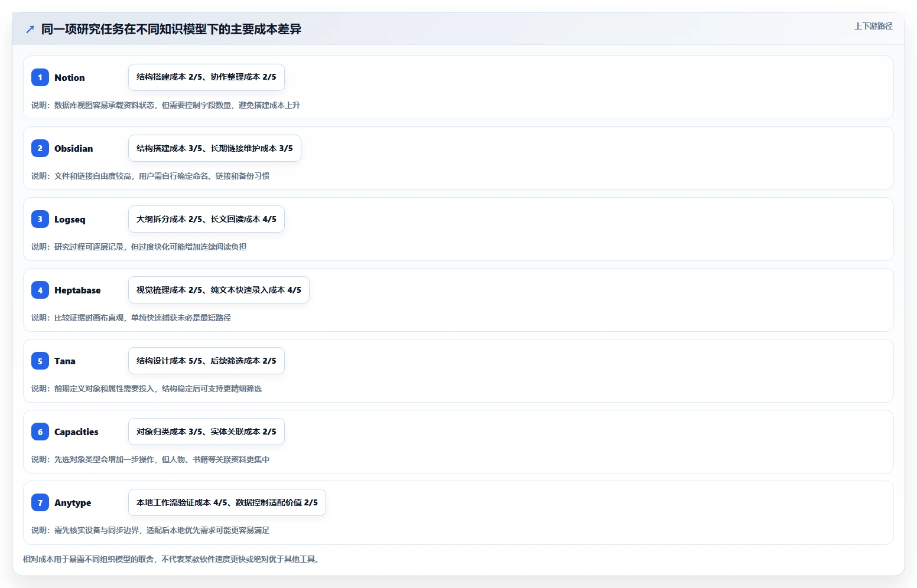Image resolution: width=917 pixels, height=588 pixels.
Task: Click the number 4 badge for Heptabase
Action: (40, 290)
